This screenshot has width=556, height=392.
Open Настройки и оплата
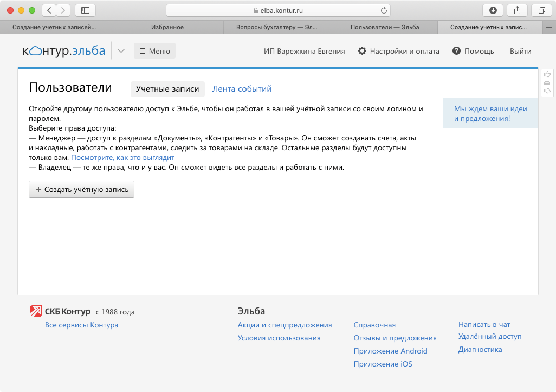click(x=405, y=51)
